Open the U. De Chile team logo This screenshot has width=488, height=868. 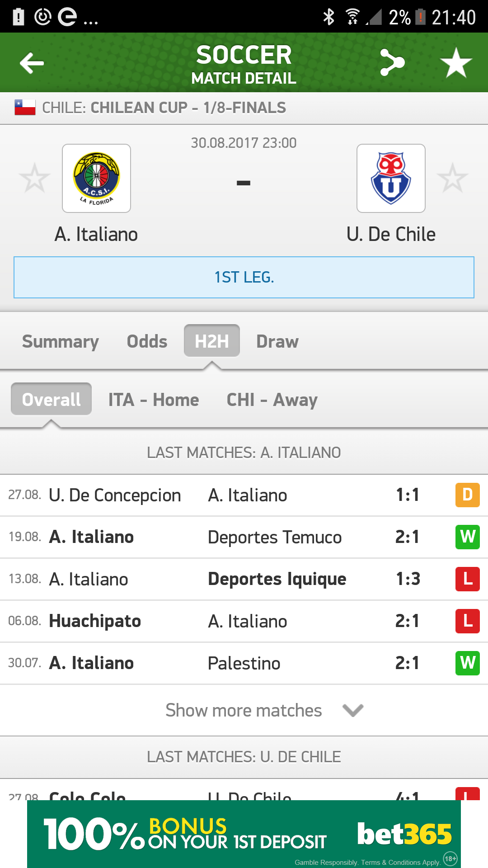tap(391, 178)
